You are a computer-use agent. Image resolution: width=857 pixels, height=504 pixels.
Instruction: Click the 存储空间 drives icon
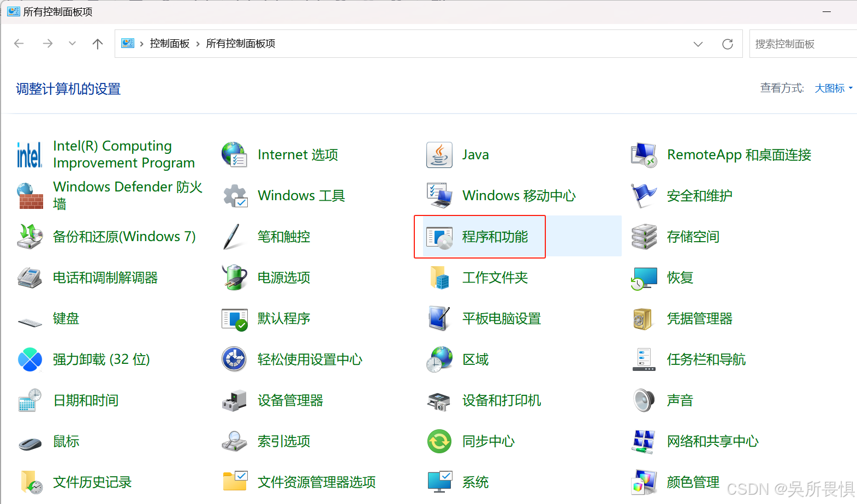point(644,237)
